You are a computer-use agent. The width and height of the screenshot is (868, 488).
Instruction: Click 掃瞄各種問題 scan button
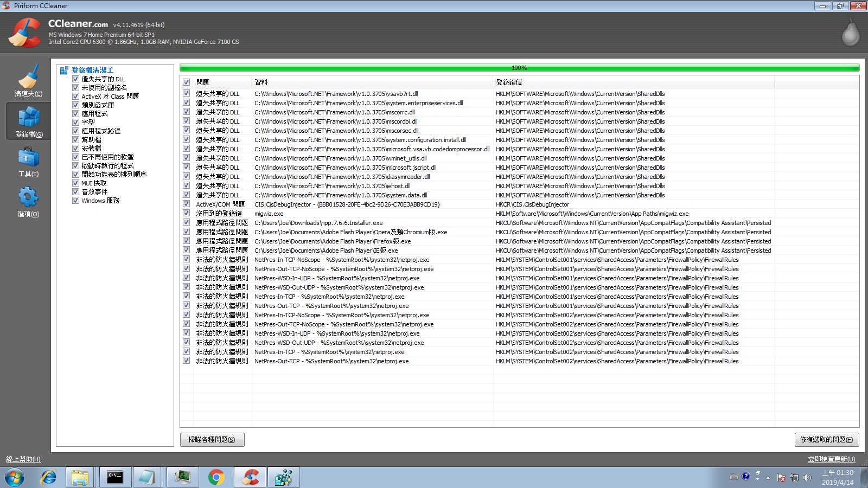coord(212,440)
